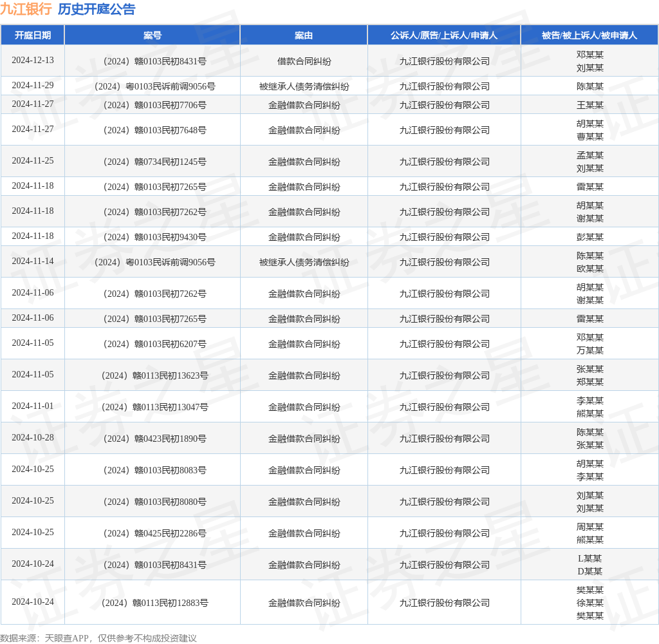Click the 数据来源 天眼查APP footer note

(x=98, y=638)
